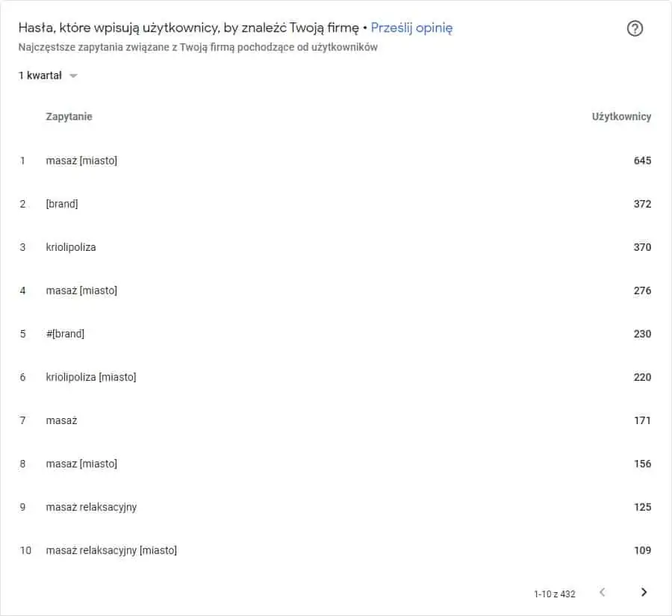Click the "Użytkownicy" column header

point(621,116)
